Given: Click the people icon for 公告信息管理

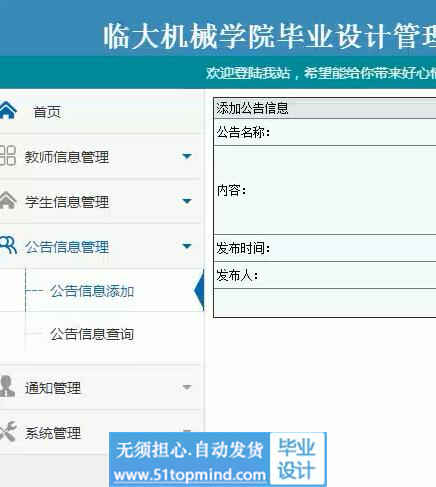Looking at the screenshot, I should click(8, 245).
